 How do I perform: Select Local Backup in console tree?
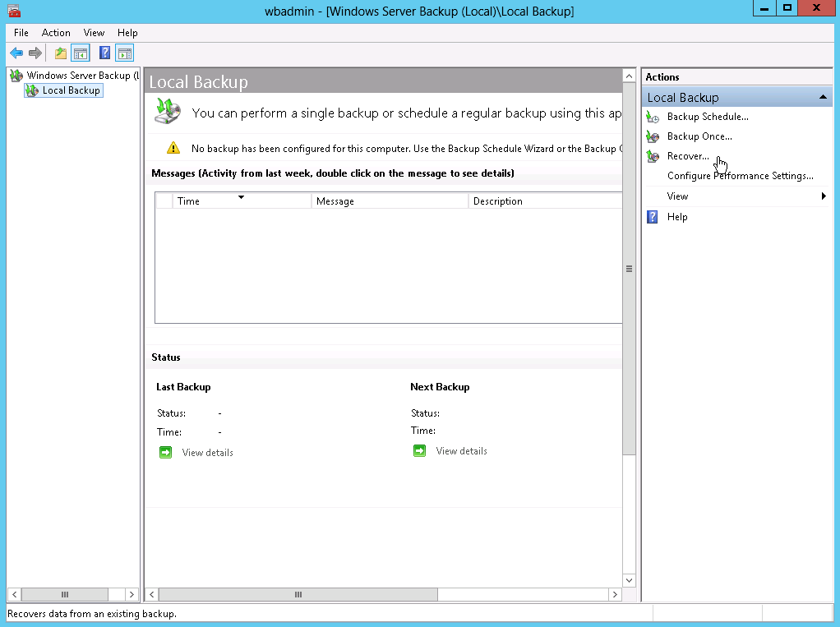(71, 90)
